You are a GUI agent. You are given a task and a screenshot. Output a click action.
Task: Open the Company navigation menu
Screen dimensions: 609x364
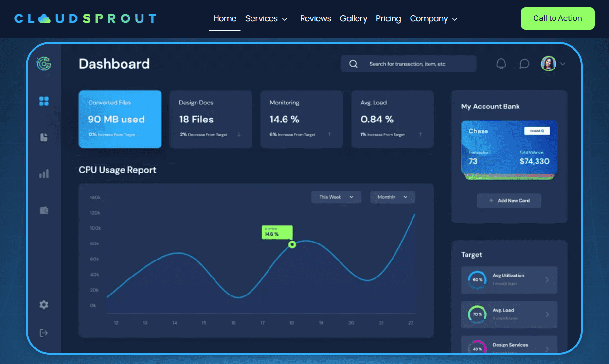433,18
